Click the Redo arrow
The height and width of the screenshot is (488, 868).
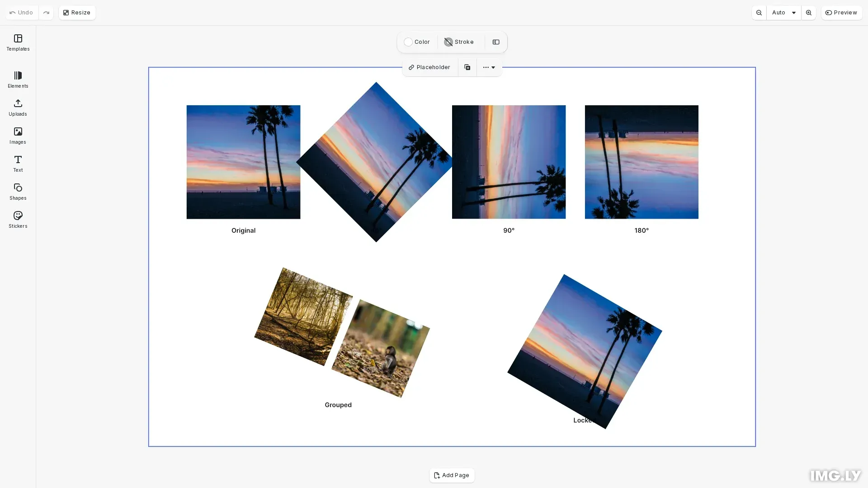point(46,12)
